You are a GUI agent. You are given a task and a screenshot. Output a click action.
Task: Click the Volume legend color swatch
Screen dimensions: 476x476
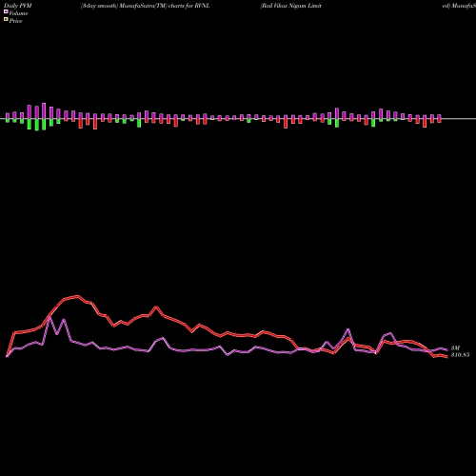click(6, 11)
